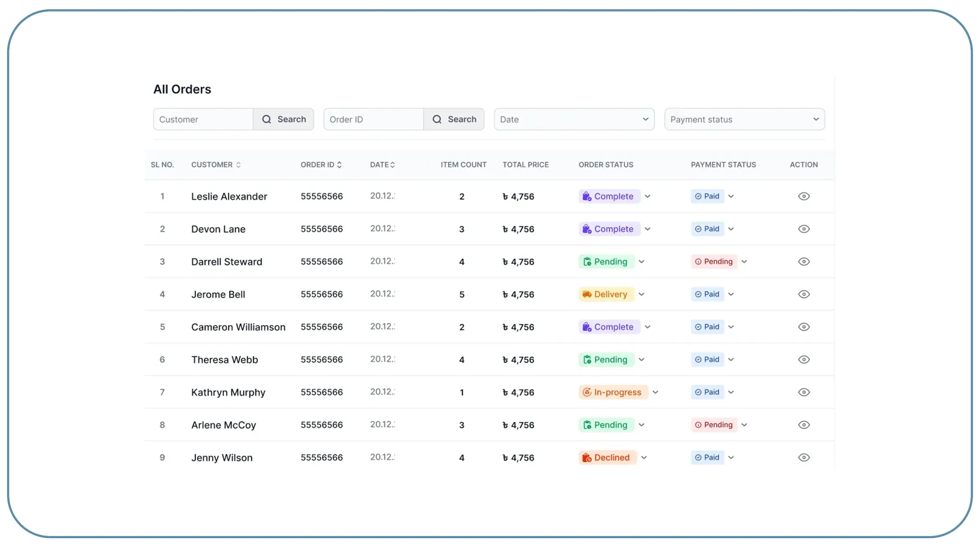This screenshot has width=980, height=547.
Task: Select customer name Cameron Williamson
Action: click(x=238, y=327)
